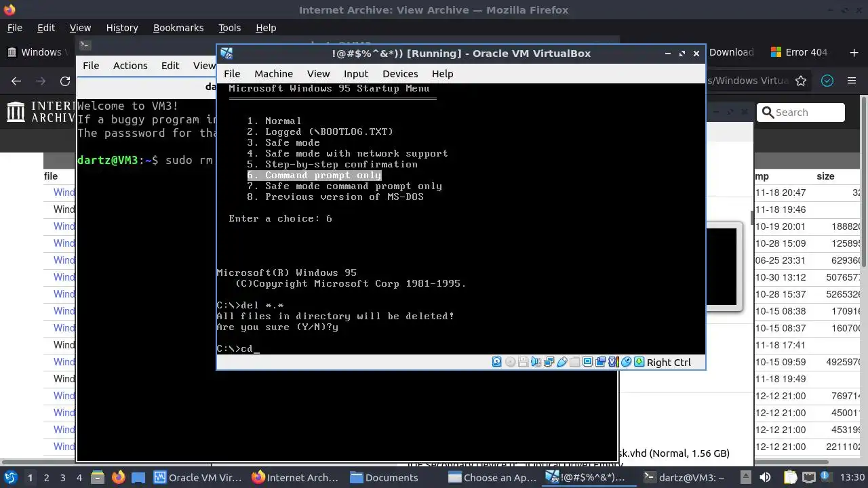
Task: Open the VirtualBox Devices menu
Action: coord(400,74)
